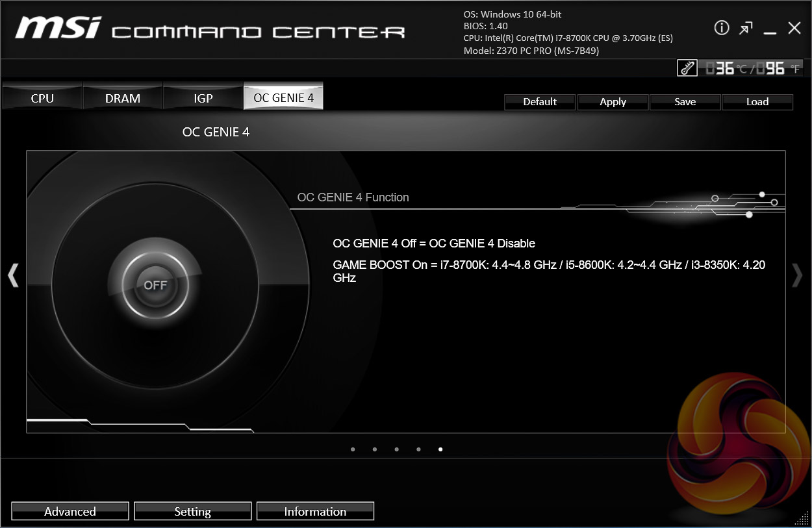Click the Default button

point(540,102)
